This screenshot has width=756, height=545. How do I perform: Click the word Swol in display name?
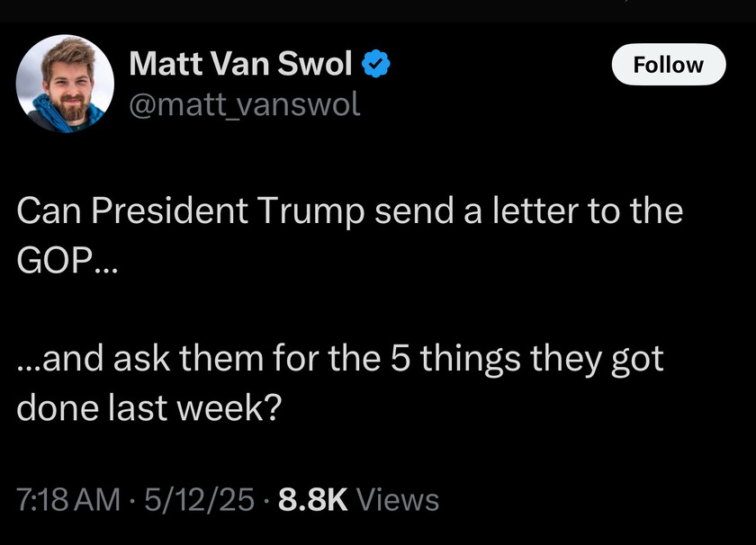pos(315,64)
